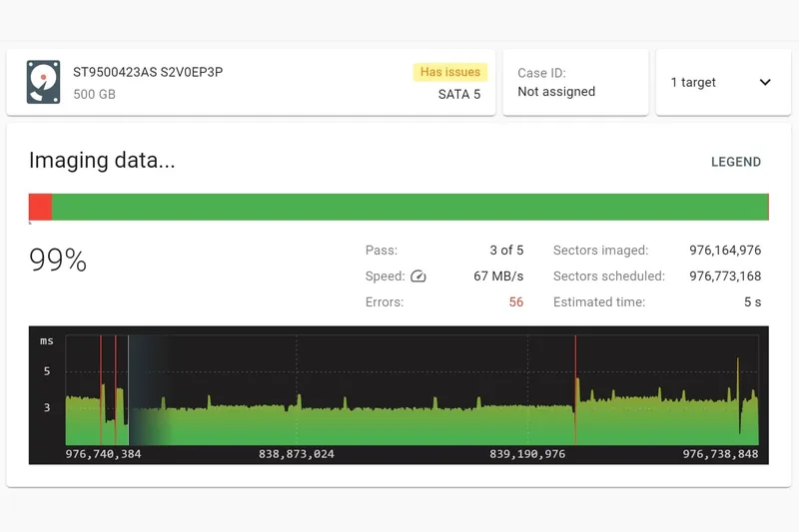
Task: Click the red 56 errors value
Action: click(x=515, y=301)
